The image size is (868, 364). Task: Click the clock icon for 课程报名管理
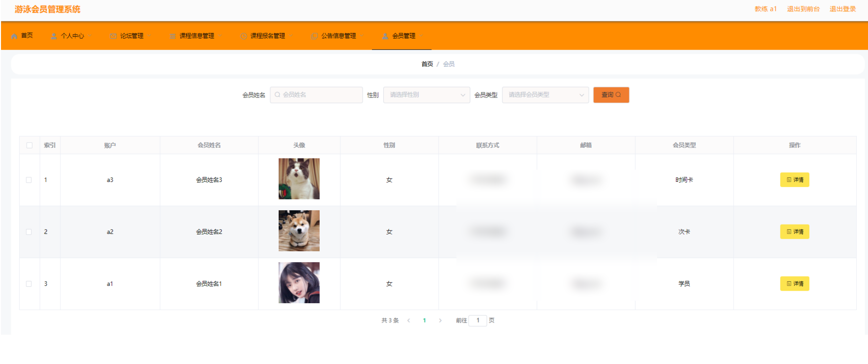coord(244,36)
